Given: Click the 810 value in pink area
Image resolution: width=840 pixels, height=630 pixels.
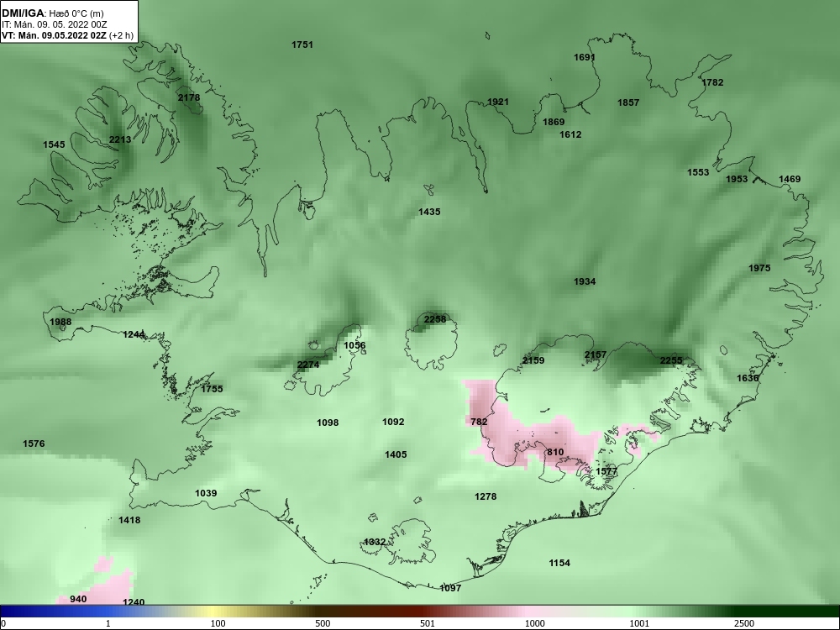Looking at the screenshot, I should point(555,452).
